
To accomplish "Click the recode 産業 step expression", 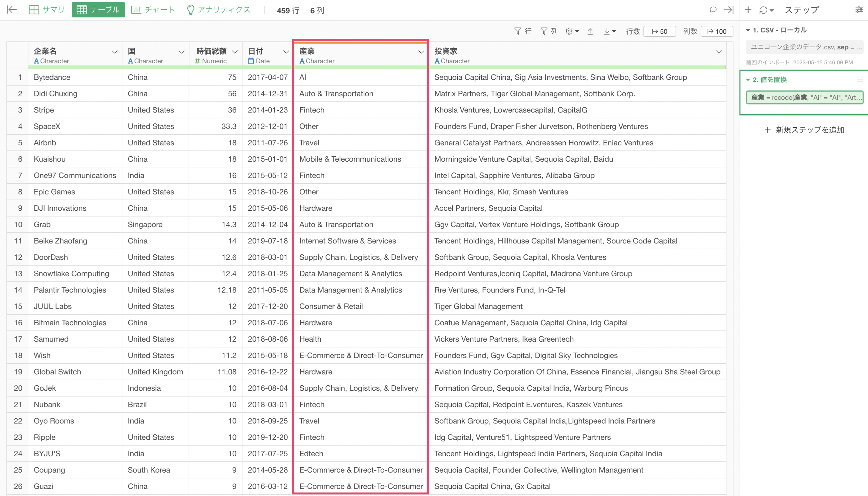I will tap(805, 97).
